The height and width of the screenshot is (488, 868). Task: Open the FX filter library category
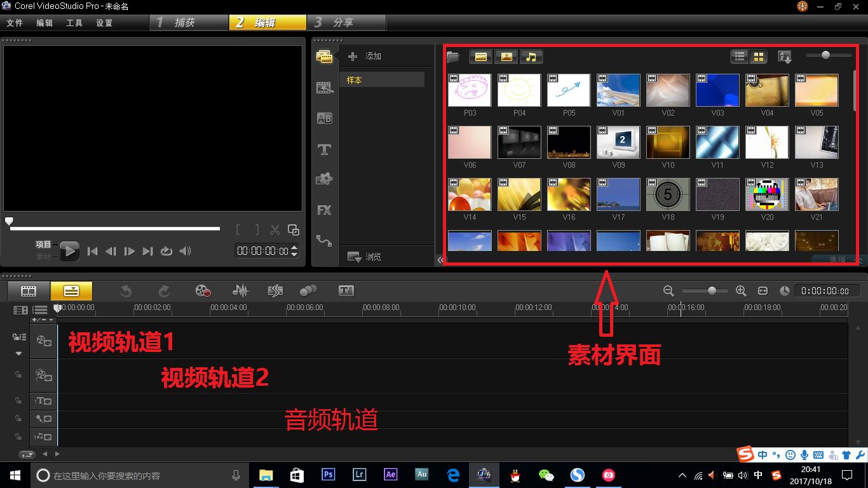pyautogui.click(x=324, y=210)
